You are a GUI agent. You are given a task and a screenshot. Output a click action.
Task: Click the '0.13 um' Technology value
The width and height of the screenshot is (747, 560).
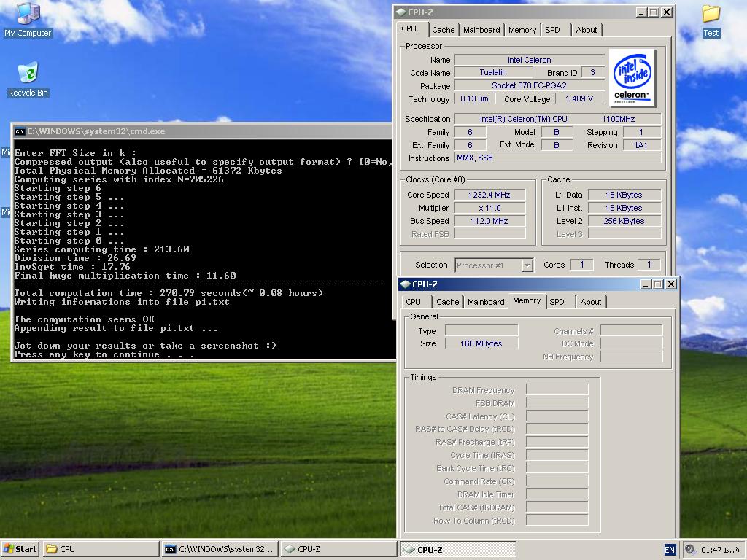click(474, 98)
